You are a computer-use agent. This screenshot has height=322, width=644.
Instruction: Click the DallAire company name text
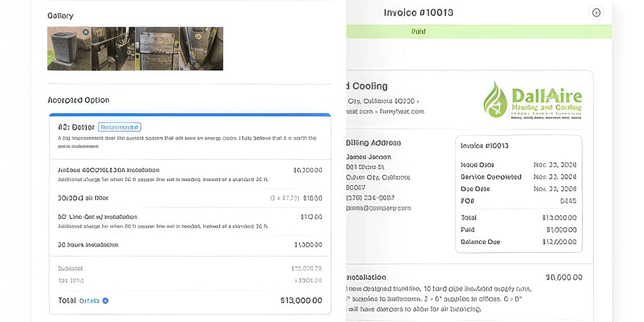[x=547, y=96]
